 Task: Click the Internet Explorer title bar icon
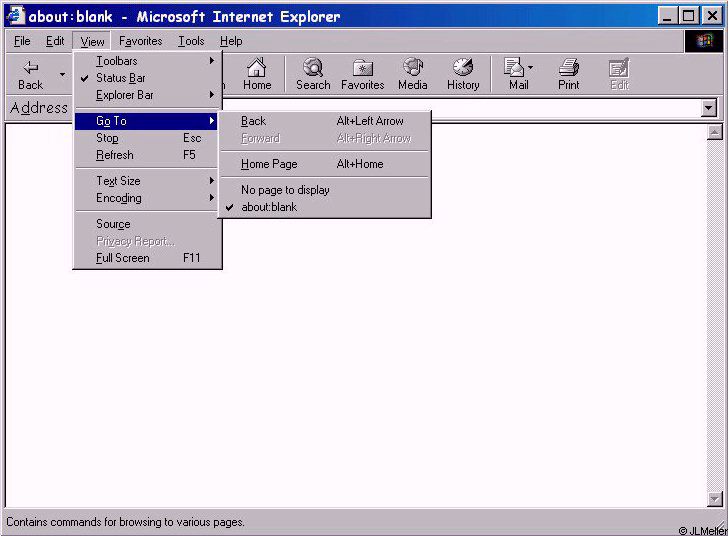click(15, 16)
